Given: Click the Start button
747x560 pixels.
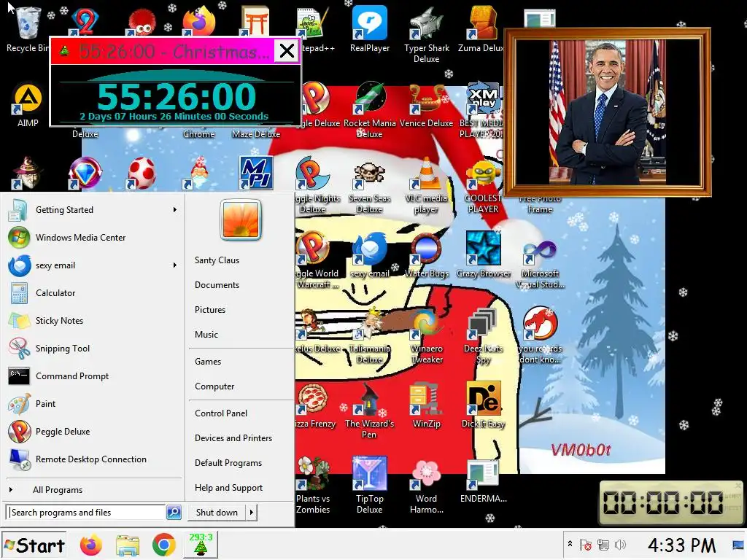Looking at the screenshot, I should click(x=34, y=545).
